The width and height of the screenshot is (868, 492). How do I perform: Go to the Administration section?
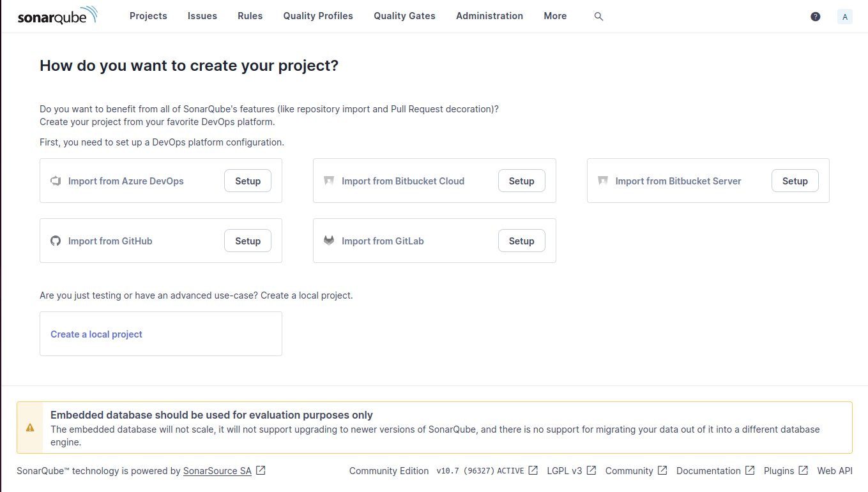489,16
